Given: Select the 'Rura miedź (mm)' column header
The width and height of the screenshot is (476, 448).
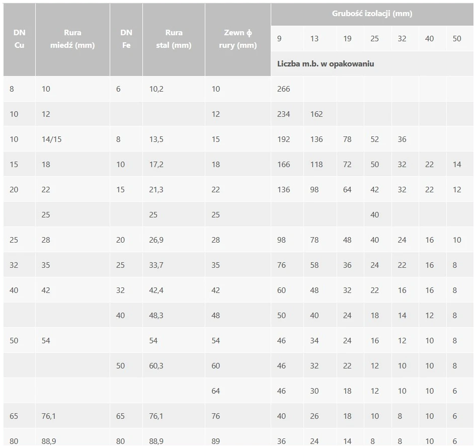Looking at the screenshot, I should coord(72,39).
